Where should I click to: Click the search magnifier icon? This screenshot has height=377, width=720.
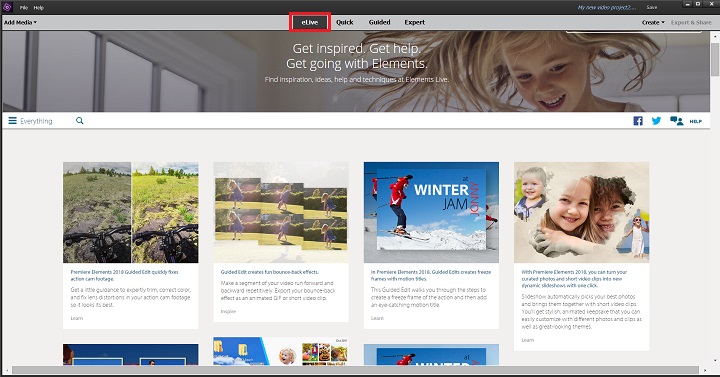[79, 121]
